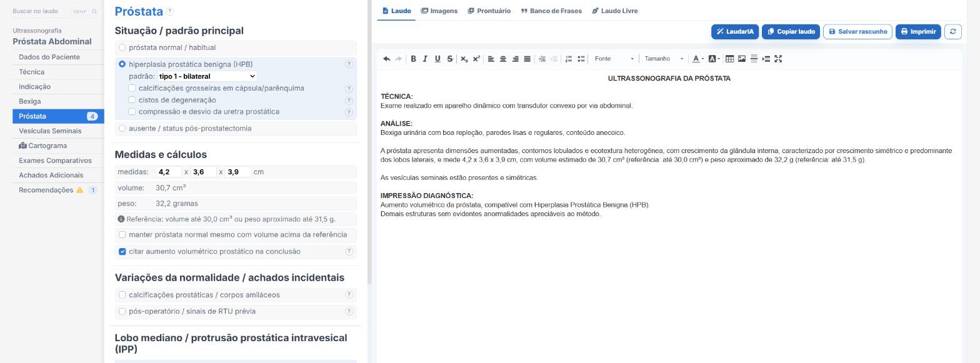Toggle italic formatting
The width and height of the screenshot is (980, 363).
pyautogui.click(x=425, y=59)
